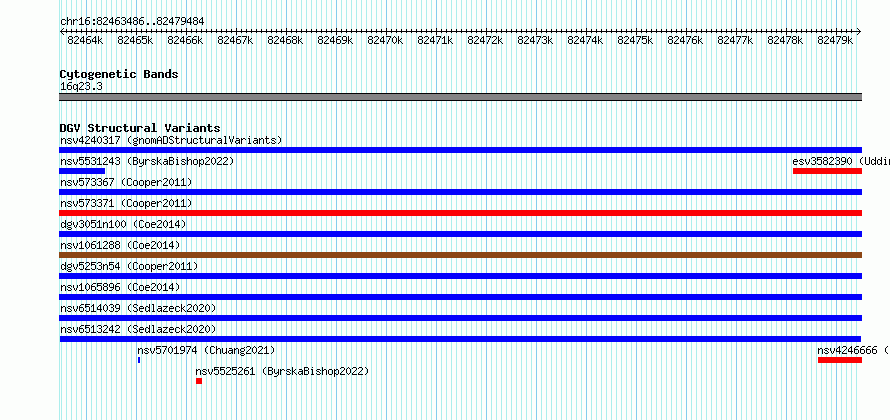This screenshot has width=890, height=420.
Task: Click the nsv5701974 (Chuang2021) label
Action: pos(206,350)
